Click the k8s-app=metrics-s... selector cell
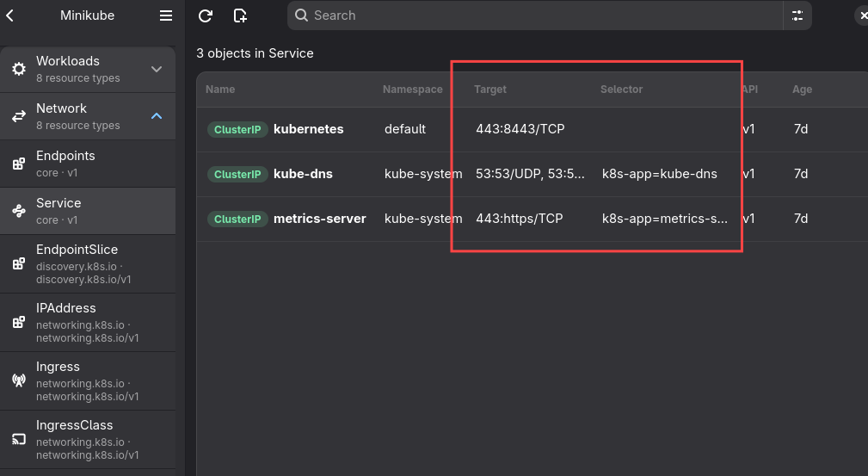This screenshot has height=476, width=868. pos(665,219)
